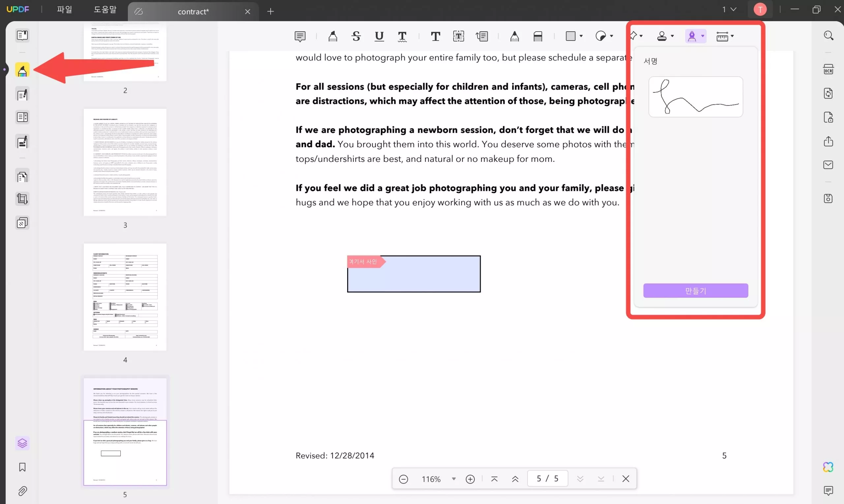
Task: Open the Page view layout sidebar icon
Action: pyautogui.click(x=22, y=117)
